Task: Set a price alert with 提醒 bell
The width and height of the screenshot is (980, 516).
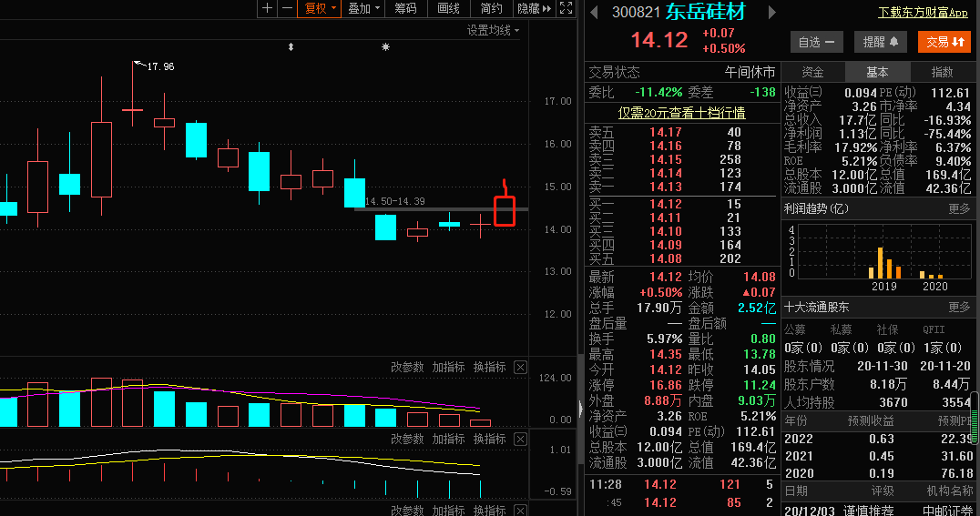Action: click(880, 42)
